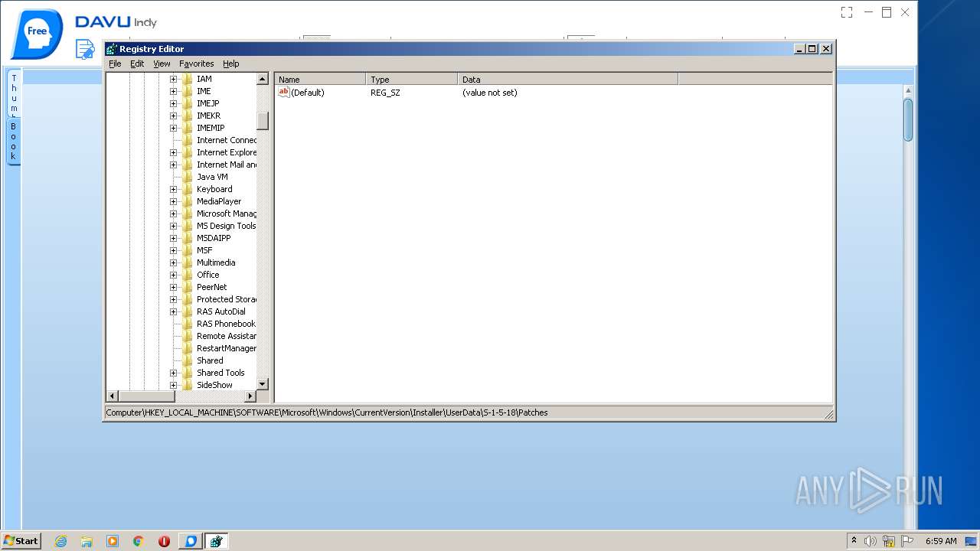Screen dimensions: 980x551
Task: Open the Windows Start menu
Action: [x=21, y=540]
